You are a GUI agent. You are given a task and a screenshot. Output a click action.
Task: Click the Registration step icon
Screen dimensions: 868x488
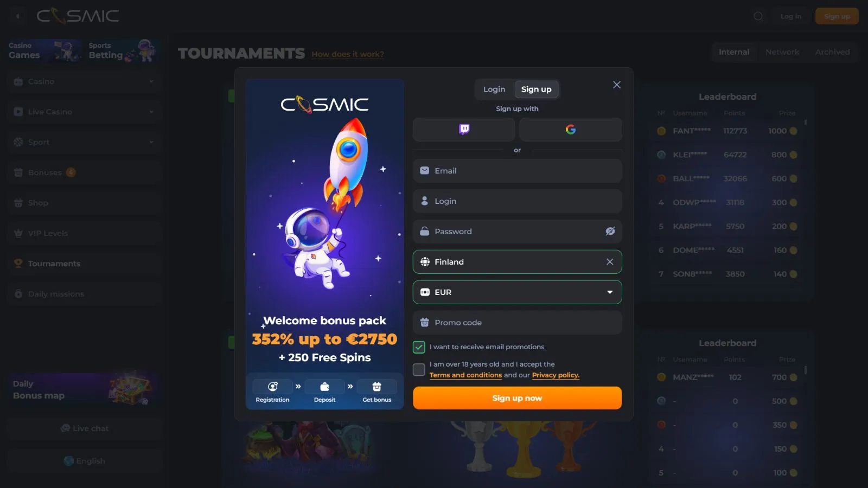[272, 387]
